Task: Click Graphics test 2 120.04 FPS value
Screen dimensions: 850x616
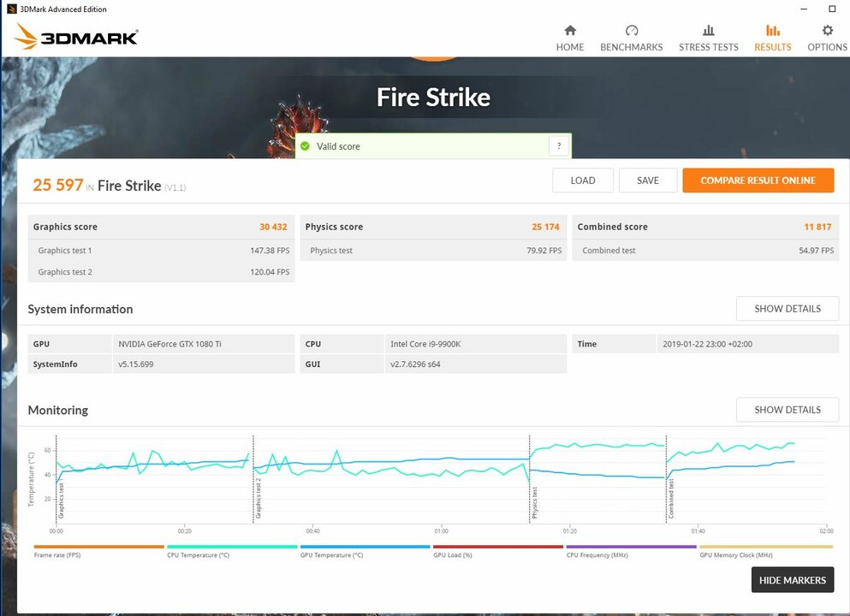Action: pyautogui.click(x=270, y=272)
